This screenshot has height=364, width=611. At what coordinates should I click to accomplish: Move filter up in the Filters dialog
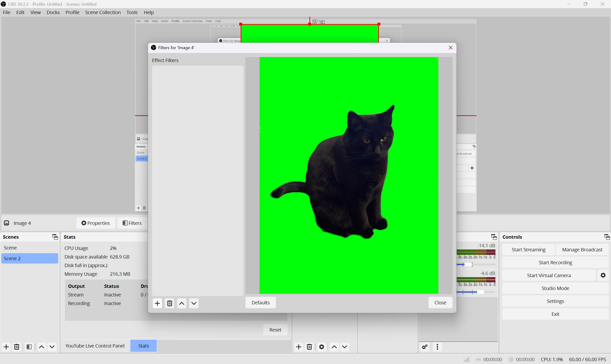(182, 303)
